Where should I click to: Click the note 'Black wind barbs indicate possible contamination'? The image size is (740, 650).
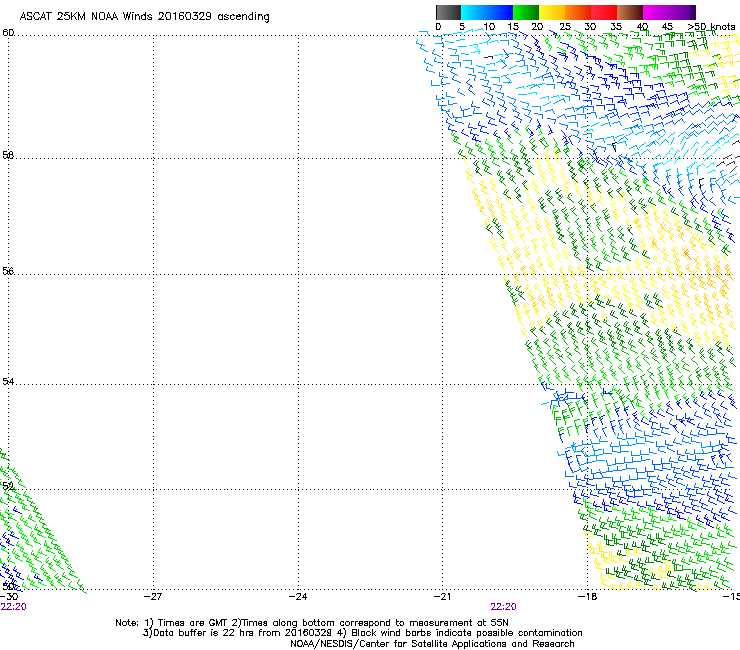[x=467, y=633]
